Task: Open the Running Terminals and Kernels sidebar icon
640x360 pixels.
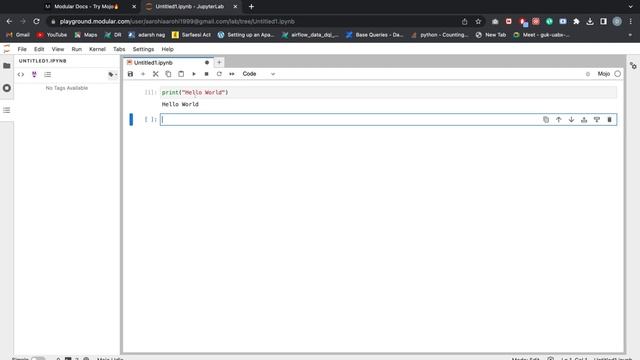Action: (x=7, y=88)
